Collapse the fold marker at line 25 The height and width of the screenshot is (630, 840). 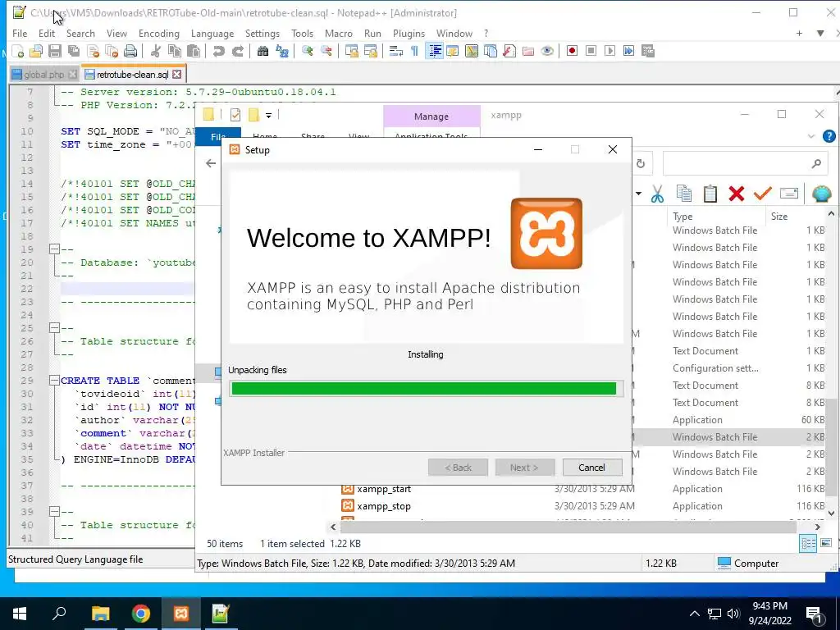tap(54, 328)
